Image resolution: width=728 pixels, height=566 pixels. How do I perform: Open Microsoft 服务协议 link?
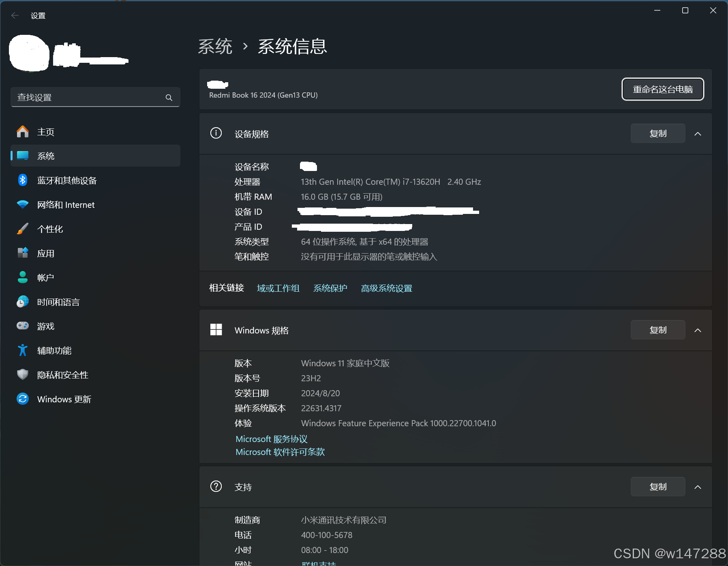272,439
